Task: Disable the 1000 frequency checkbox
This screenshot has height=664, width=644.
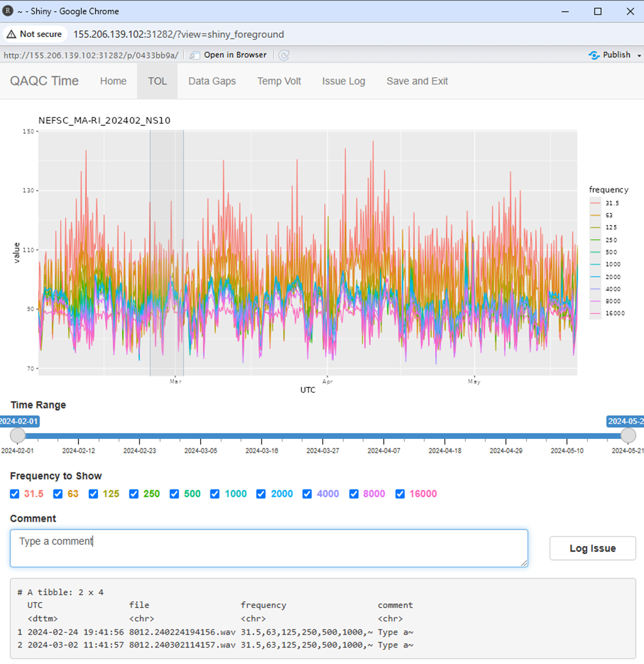Action: tap(215, 494)
